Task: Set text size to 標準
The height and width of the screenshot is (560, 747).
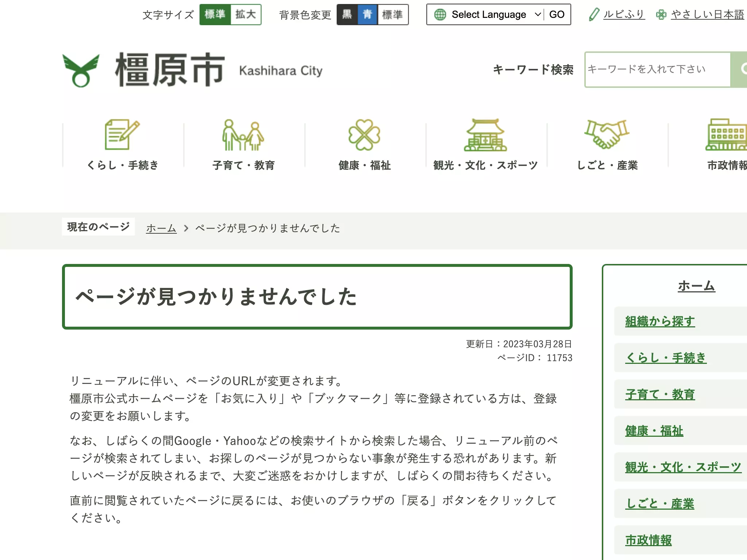Action: [x=215, y=15]
